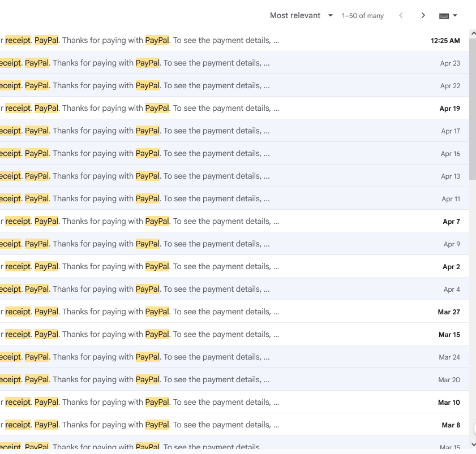Viewport: 476px width, 454px height.
Task: Open the PayPal receipt dated Apr 17
Action: point(234,131)
